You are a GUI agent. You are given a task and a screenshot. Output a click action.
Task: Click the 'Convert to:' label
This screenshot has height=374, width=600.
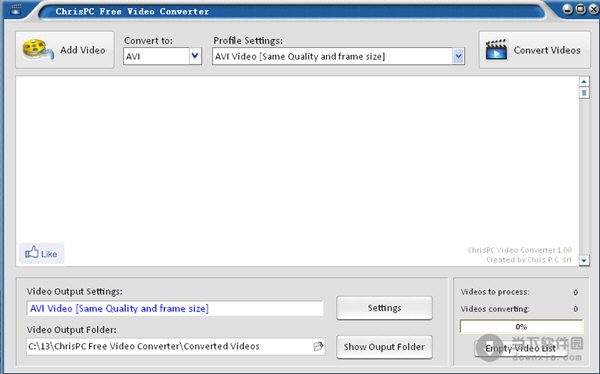(x=148, y=41)
